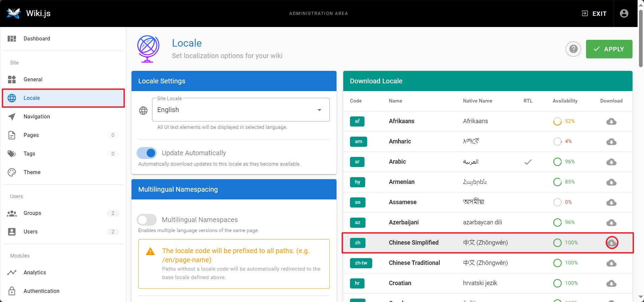Open the user account profile icon
644x302 pixels.
click(x=624, y=13)
